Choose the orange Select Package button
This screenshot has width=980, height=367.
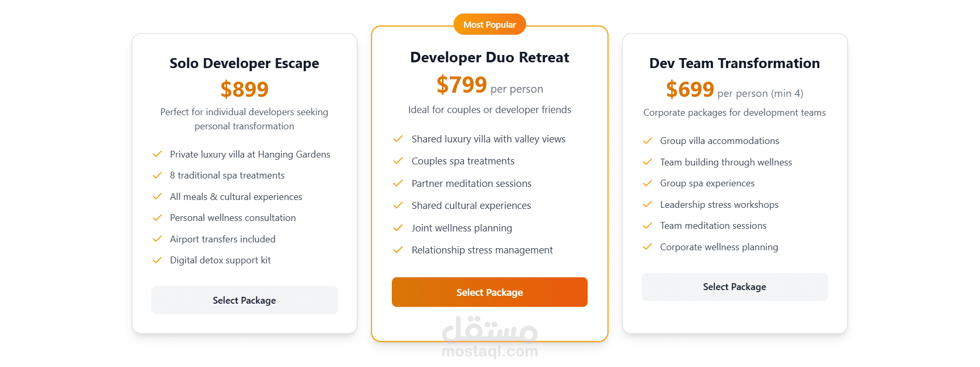[489, 292]
